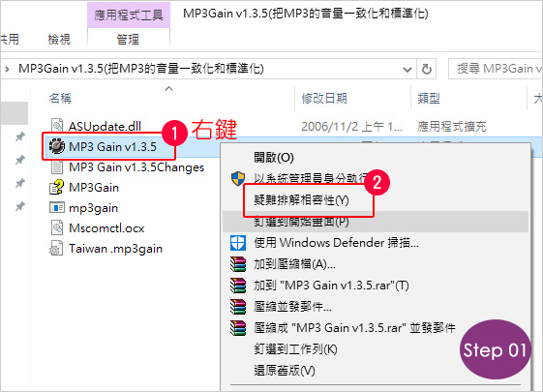This screenshot has width=543, height=392.
Task: Click the third quick access pin icon
Action: point(20,183)
